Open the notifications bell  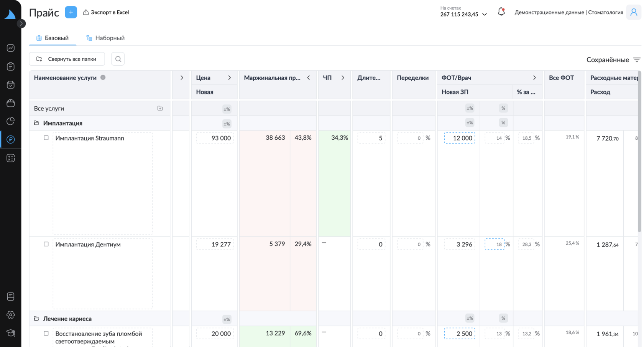coord(501,12)
